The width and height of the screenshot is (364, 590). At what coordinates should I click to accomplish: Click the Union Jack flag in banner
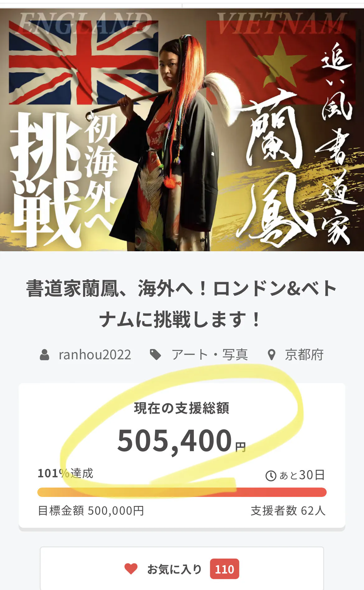pyautogui.click(x=83, y=62)
